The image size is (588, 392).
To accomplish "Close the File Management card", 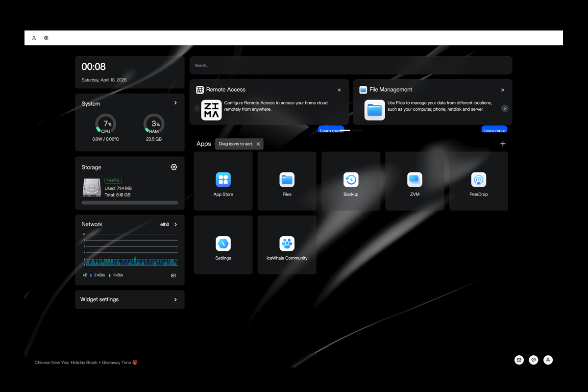I will click(x=502, y=90).
